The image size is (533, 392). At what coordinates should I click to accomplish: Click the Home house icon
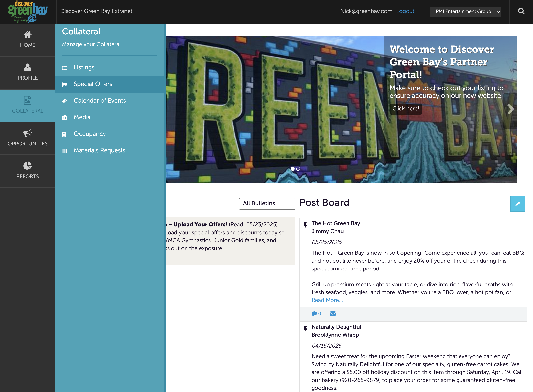click(x=27, y=35)
